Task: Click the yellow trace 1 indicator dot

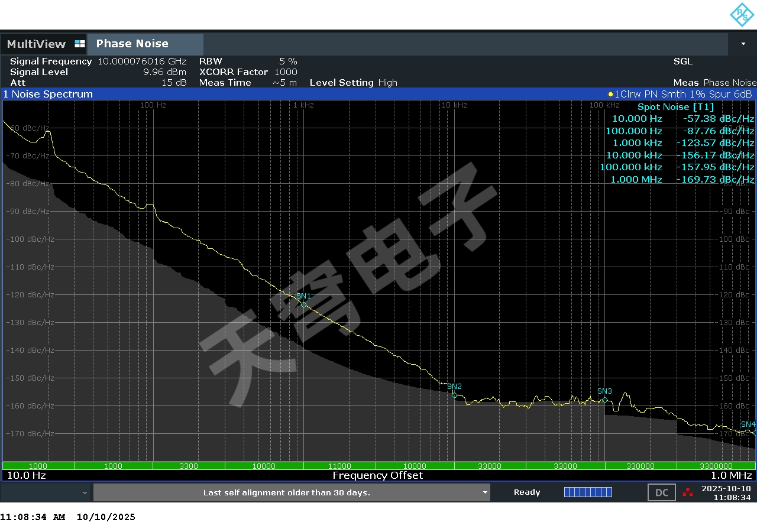Action: [x=610, y=95]
